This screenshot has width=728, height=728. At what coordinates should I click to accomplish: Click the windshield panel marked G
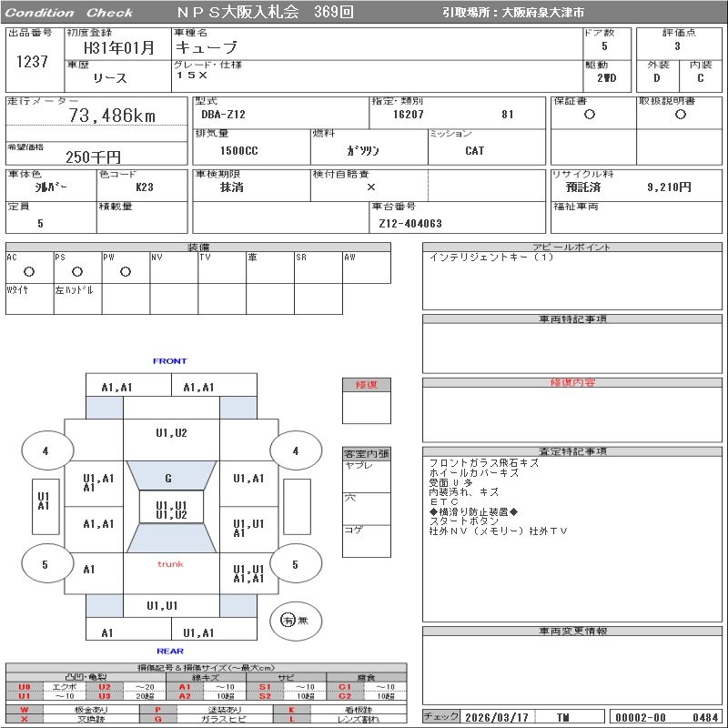point(168,478)
